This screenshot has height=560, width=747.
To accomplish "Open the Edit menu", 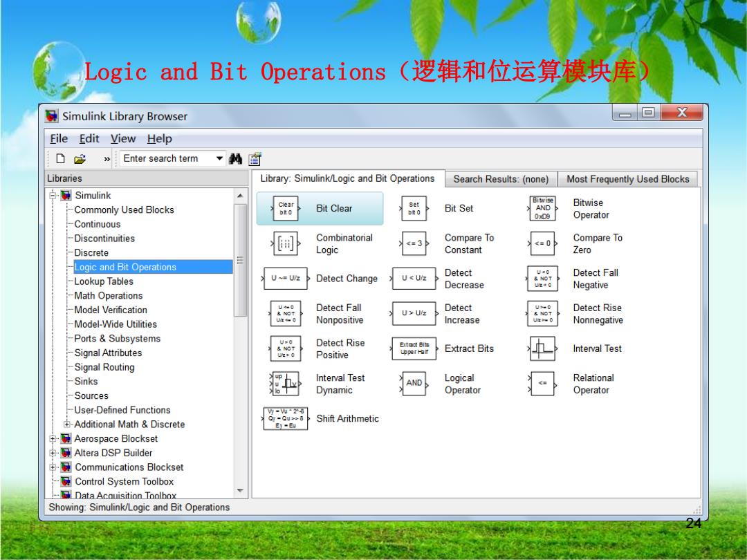I will tap(89, 138).
